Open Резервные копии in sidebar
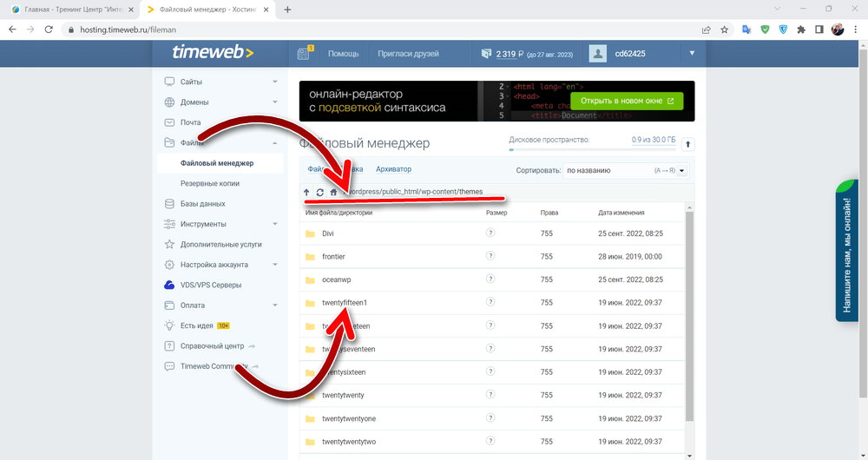The height and width of the screenshot is (460, 868). point(210,183)
